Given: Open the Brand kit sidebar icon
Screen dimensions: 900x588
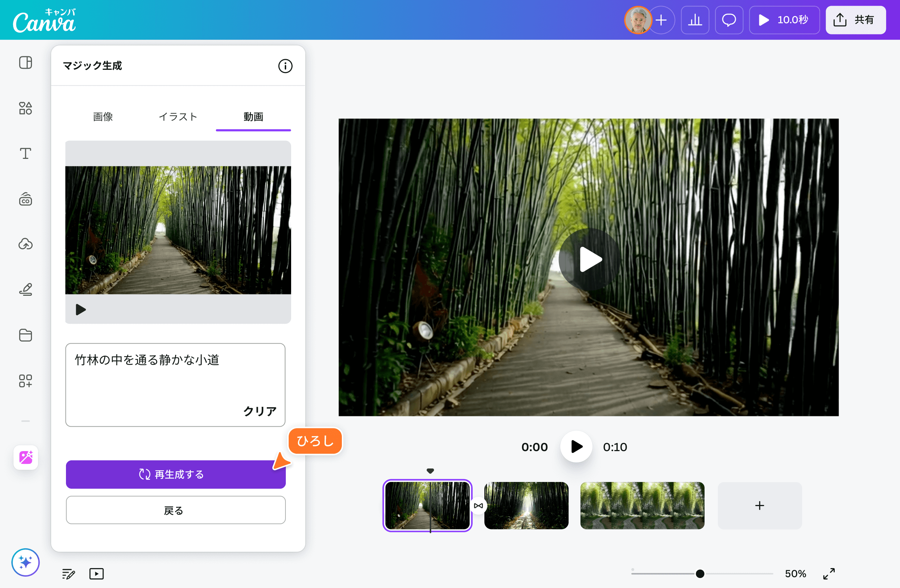Looking at the screenshot, I should click(x=25, y=199).
